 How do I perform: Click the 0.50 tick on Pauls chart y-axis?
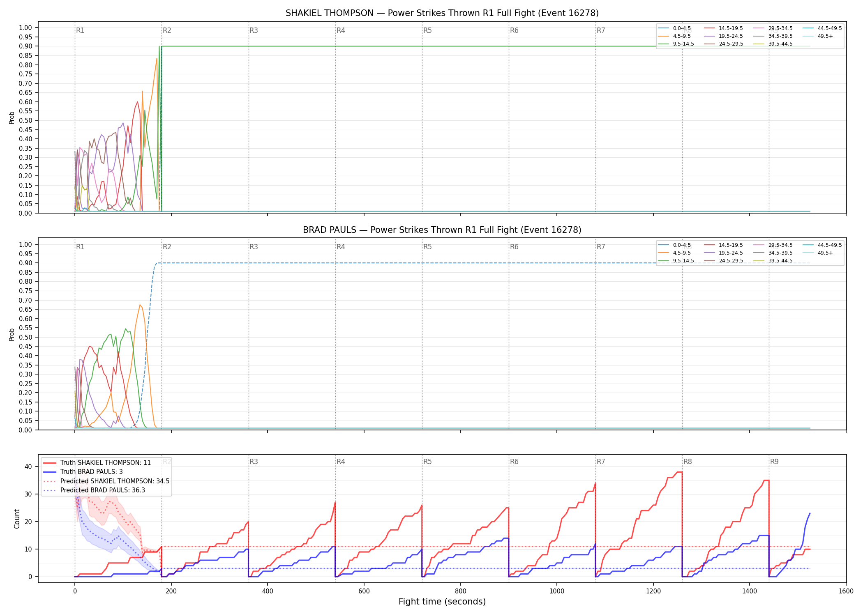[25, 337]
